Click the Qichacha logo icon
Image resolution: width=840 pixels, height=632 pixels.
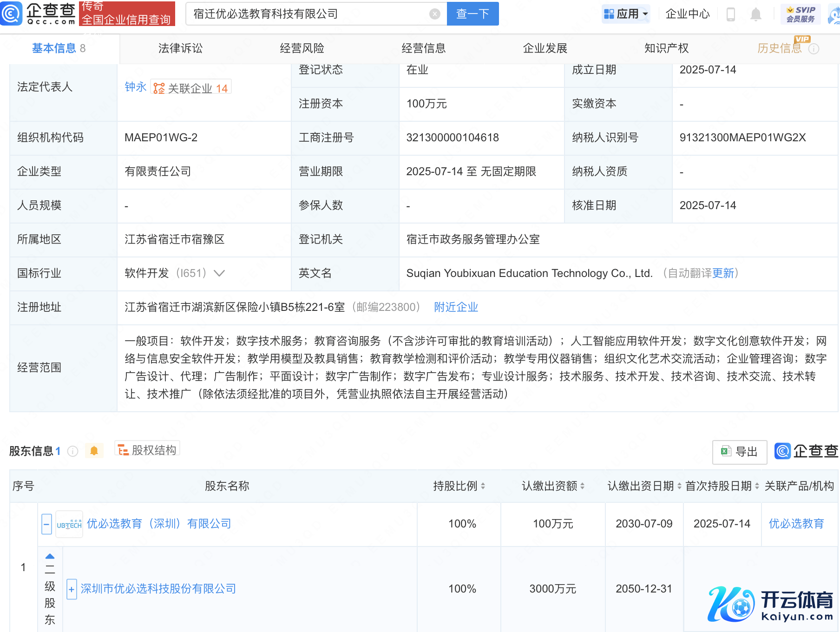click(11, 13)
